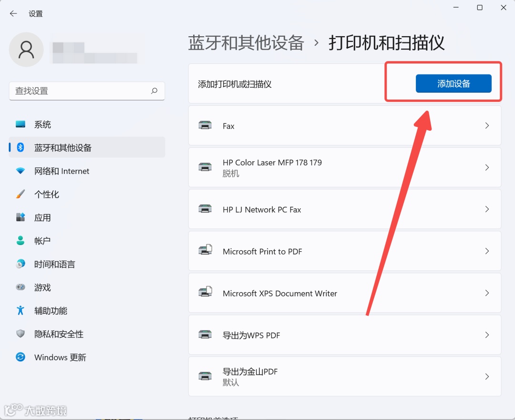515x420 pixels.
Task: Open HP Color Laser MFP 178 179 chevron
Action: coord(487,167)
